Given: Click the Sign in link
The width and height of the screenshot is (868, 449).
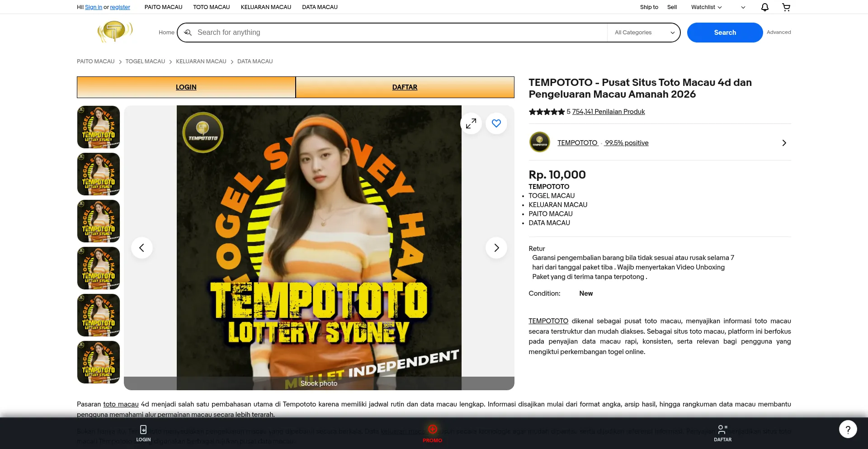Looking at the screenshot, I should click(x=94, y=7).
